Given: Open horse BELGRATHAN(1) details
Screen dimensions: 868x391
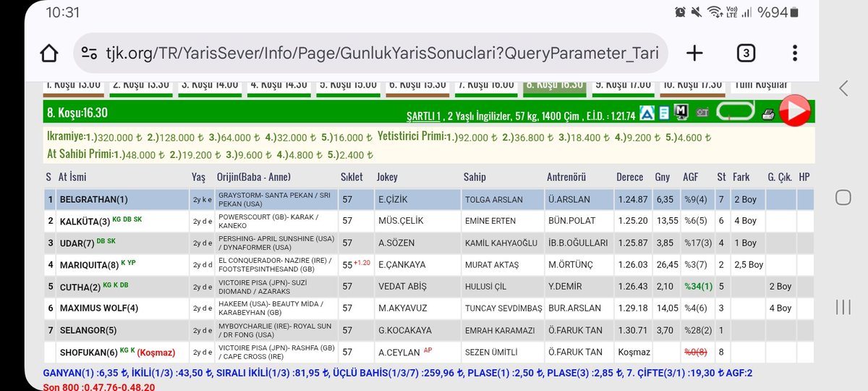Looking at the screenshot, I should (x=93, y=200).
